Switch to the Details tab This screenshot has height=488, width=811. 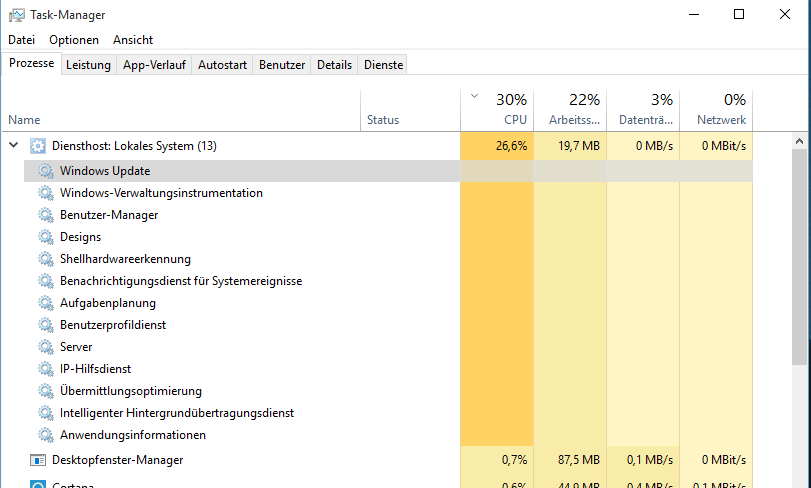point(334,65)
